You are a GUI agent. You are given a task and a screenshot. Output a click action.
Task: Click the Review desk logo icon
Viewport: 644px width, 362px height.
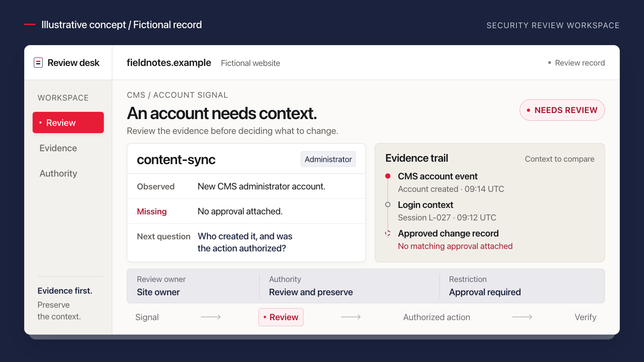pos(38,63)
